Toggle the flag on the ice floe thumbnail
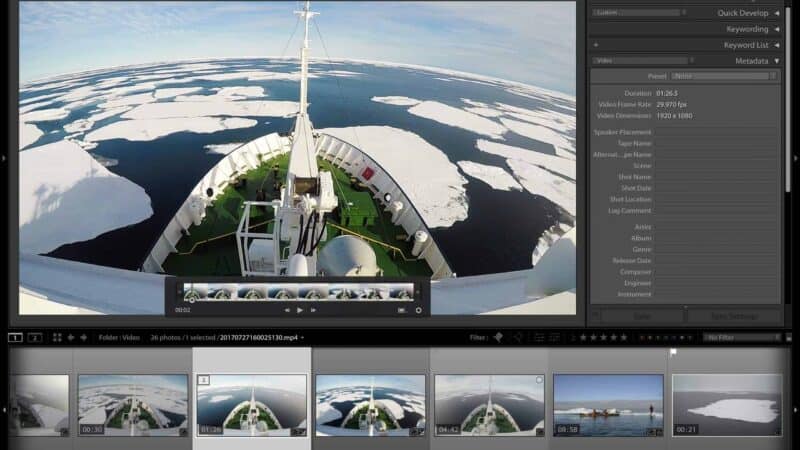This screenshot has height=450, width=800. pos(673,352)
